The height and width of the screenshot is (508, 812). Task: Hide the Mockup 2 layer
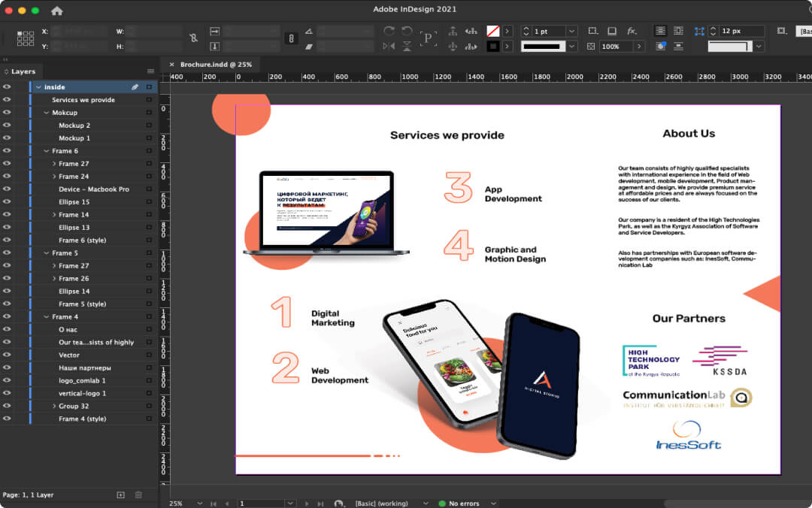coord(7,125)
